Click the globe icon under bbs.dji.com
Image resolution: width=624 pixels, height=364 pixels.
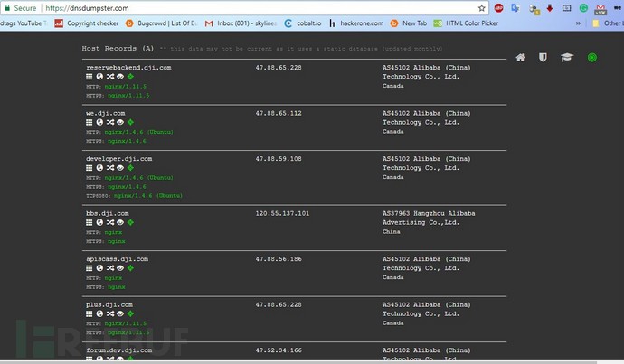point(99,222)
